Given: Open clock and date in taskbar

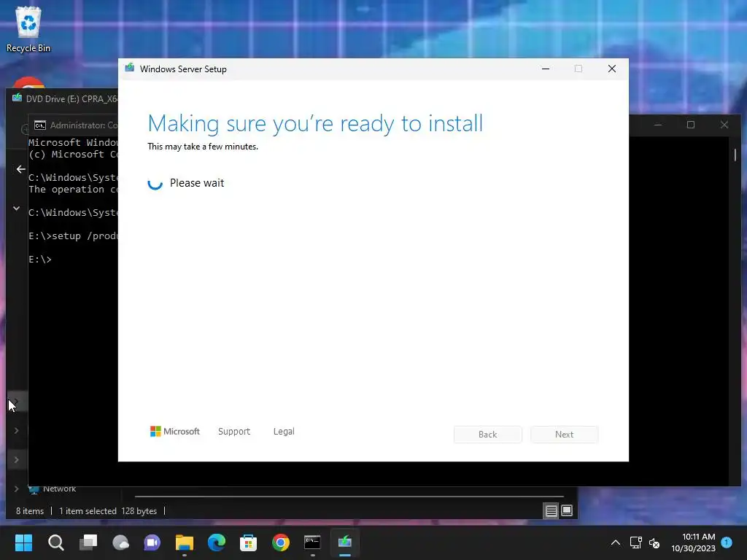Looking at the screenshot, I should 693,542.
